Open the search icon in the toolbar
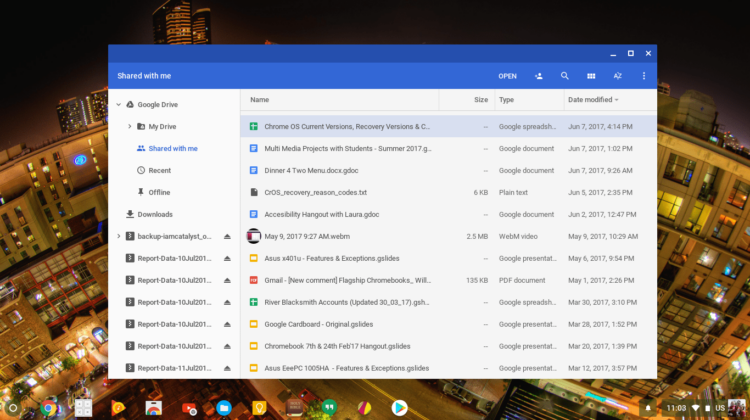Viewport: 750px width, 420px height. pyautogui.click(x=565, y=76)
